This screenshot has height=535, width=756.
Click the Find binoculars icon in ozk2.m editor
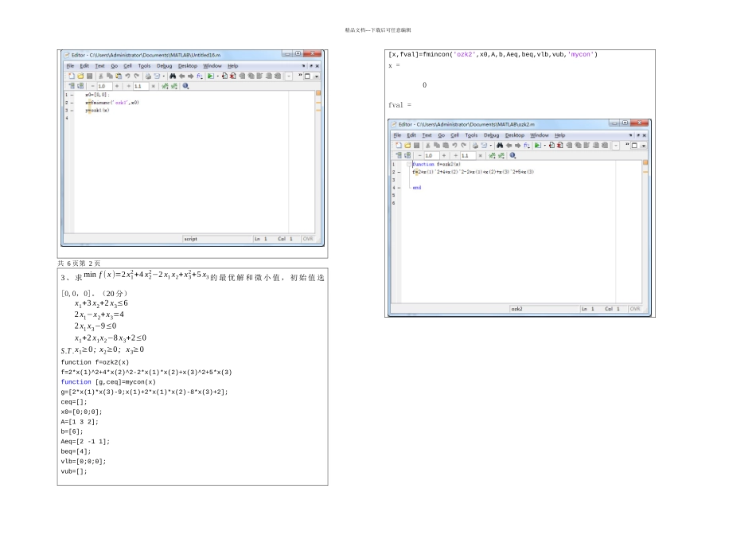point(500,146)
